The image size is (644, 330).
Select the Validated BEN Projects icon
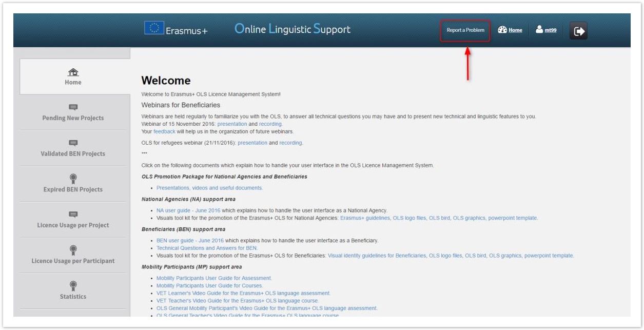(x=73, y=143)
